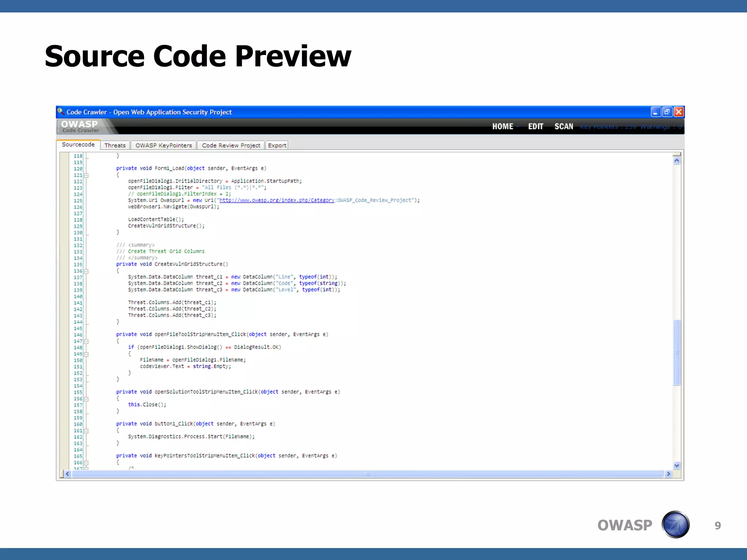Click 'webBrowser1.Navigate(OwaspUrl);' line
This screenshot has height=560, width=747.
pos(174,207)
